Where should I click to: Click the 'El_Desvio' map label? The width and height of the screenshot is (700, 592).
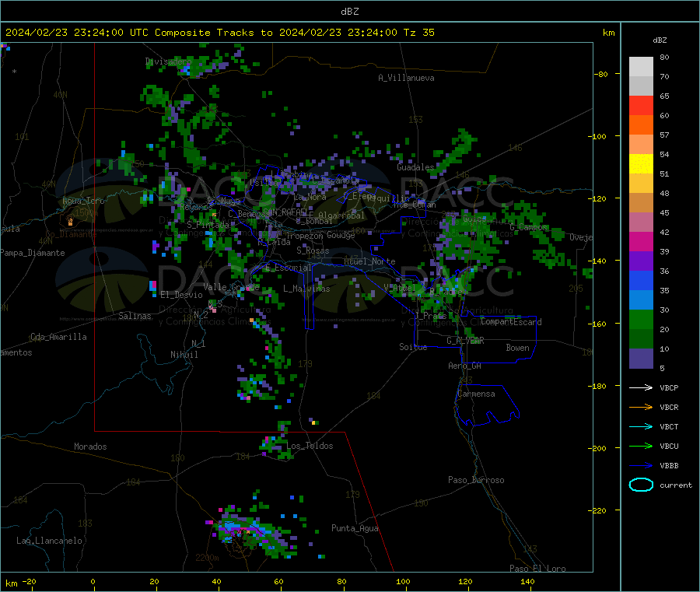click(x=181, y=295)
